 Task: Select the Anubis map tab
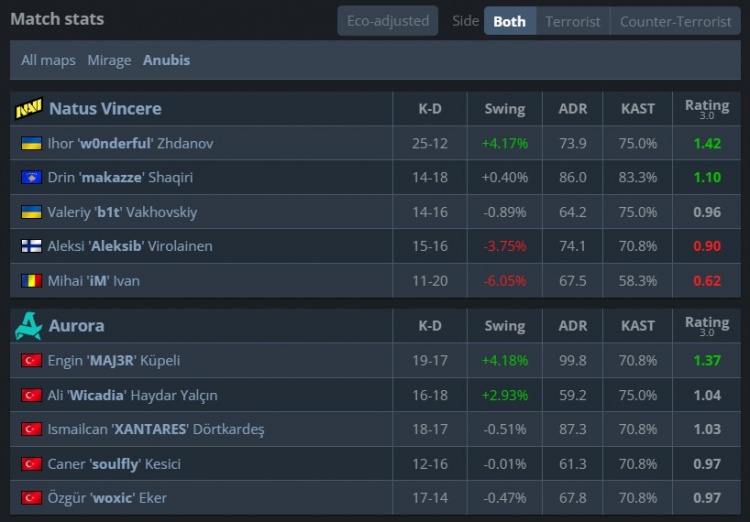(166, 60)
